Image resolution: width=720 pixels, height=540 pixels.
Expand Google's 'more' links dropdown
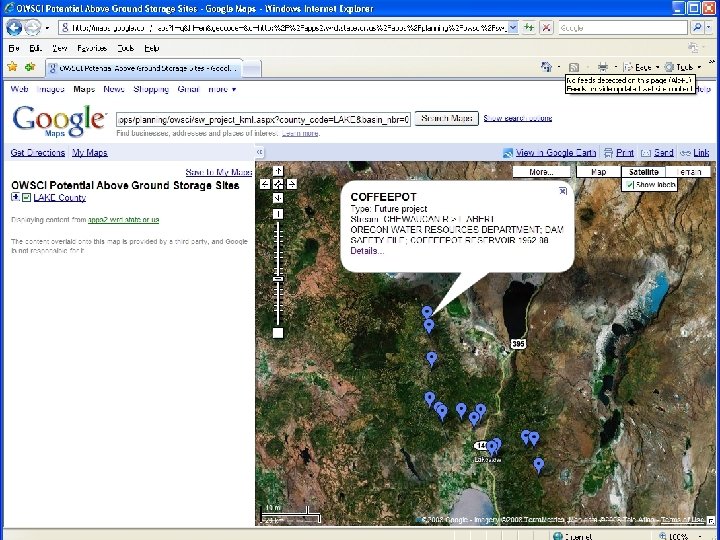pos(222,89)
